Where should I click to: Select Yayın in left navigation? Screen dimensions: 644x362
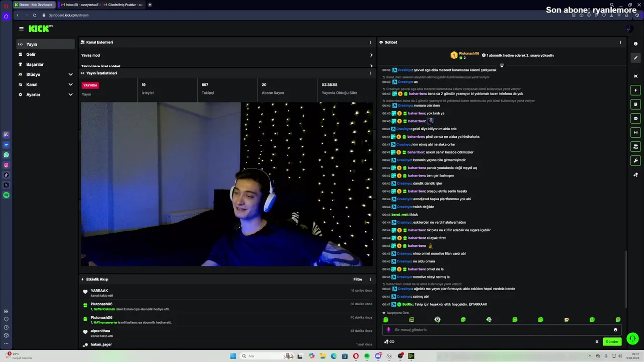(45, 44)
